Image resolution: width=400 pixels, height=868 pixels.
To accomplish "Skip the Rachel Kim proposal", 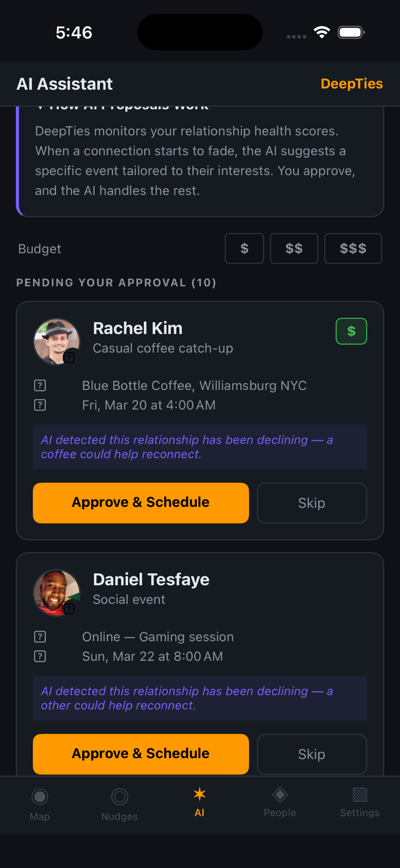I will [x=312, y=503].
